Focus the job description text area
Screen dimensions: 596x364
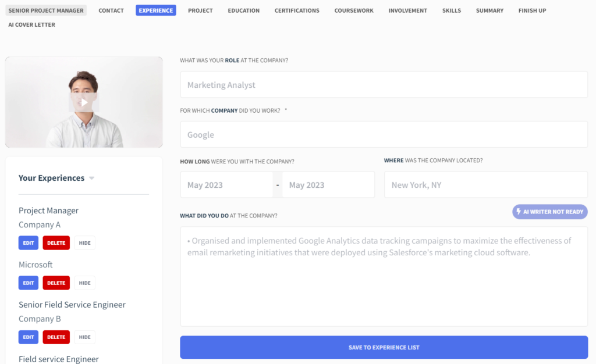click(x=384, y=276)
